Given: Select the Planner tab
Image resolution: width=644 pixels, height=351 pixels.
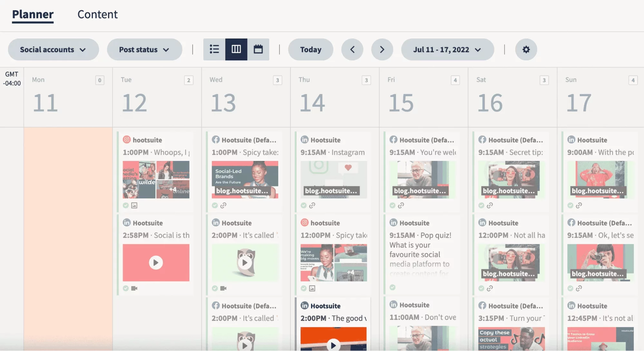Looking at the screenshot, I should [33, 14].
